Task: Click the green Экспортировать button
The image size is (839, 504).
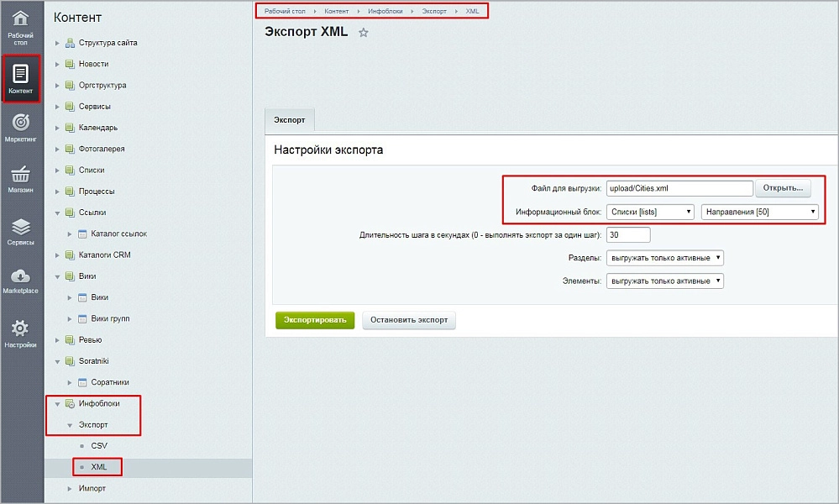Action: click(x=315, y=320)
